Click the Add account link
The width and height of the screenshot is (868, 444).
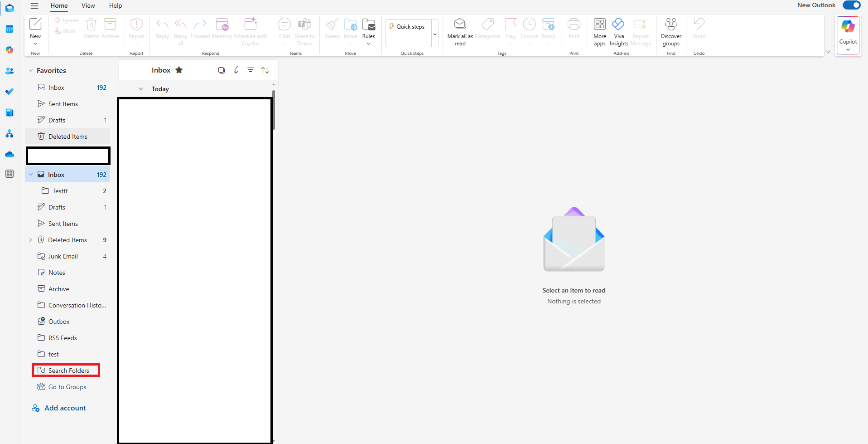(65, 408)
